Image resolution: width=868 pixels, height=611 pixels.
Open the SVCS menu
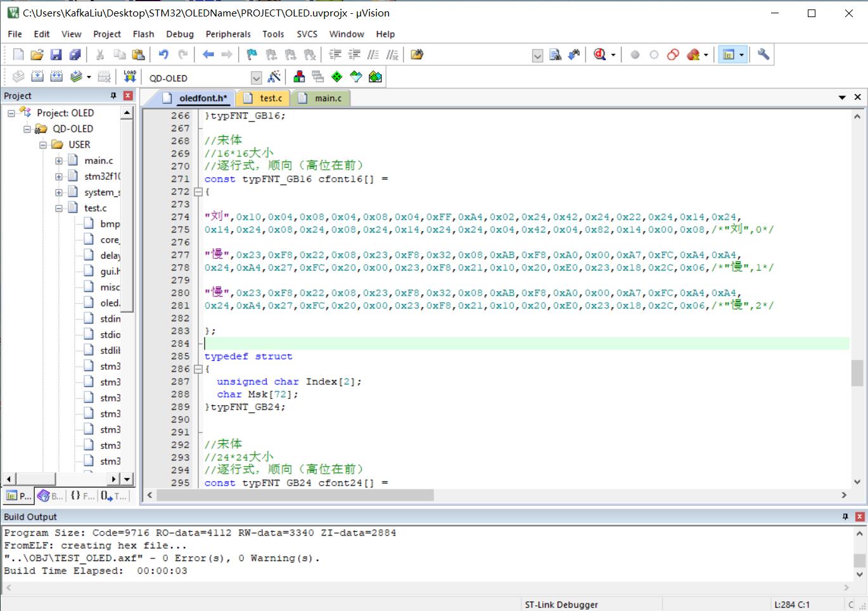307,34
